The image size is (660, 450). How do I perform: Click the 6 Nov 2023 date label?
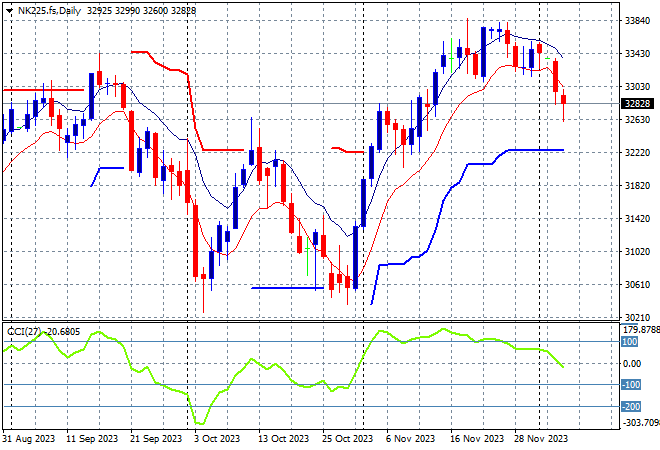411,439
